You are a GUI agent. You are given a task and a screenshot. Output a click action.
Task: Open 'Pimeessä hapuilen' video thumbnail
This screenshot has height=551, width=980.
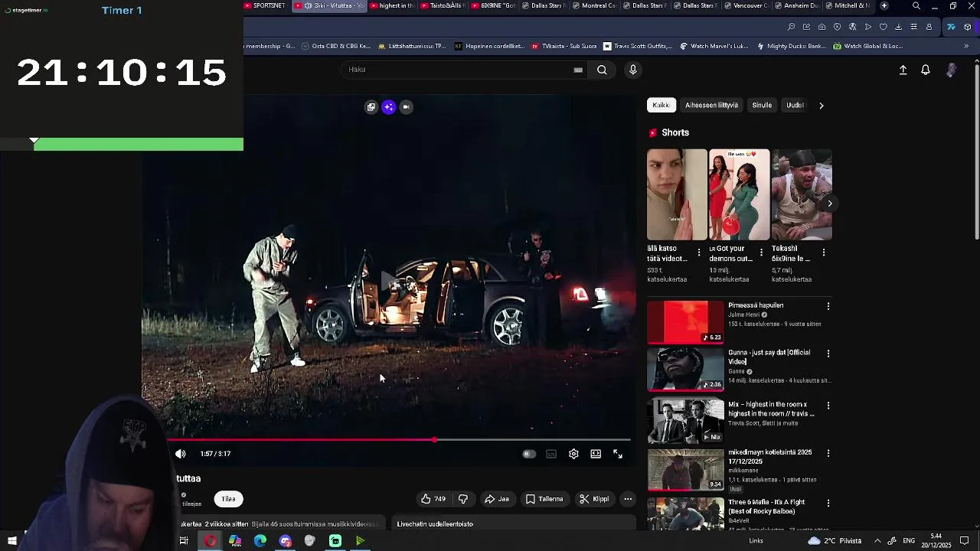click(685, 322)
